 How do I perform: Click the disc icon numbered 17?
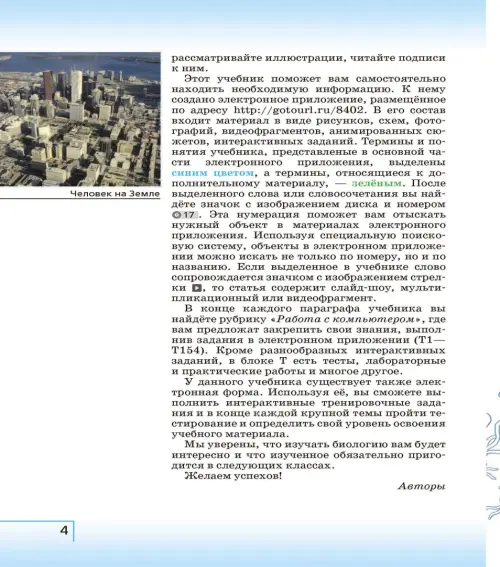coord(185,215)
